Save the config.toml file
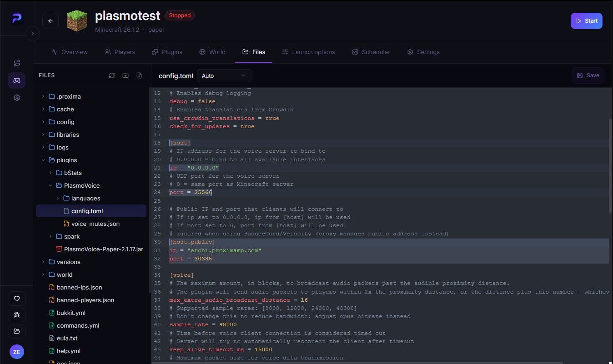Viewport: 613px width, 364px height. coord(588,75)
